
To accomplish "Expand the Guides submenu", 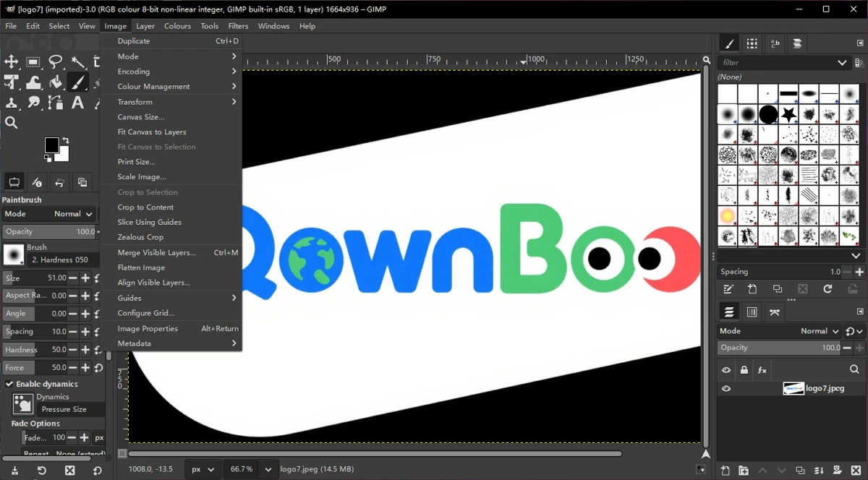I will coord(171,298).
